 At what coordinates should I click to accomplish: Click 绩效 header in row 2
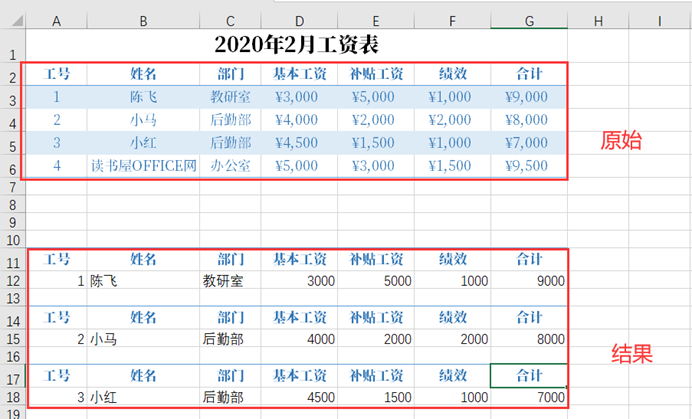click(x=452, y=74)
